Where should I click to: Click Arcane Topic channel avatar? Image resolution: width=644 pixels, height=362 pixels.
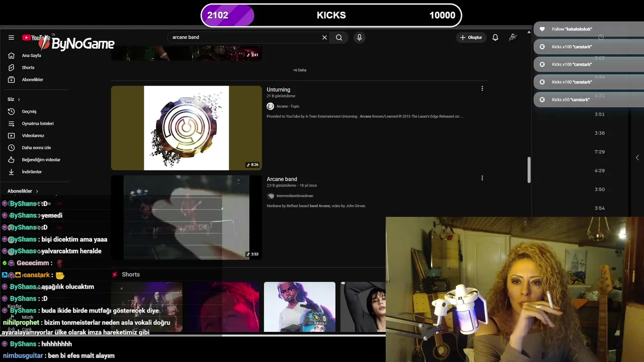tap(270, 107)
